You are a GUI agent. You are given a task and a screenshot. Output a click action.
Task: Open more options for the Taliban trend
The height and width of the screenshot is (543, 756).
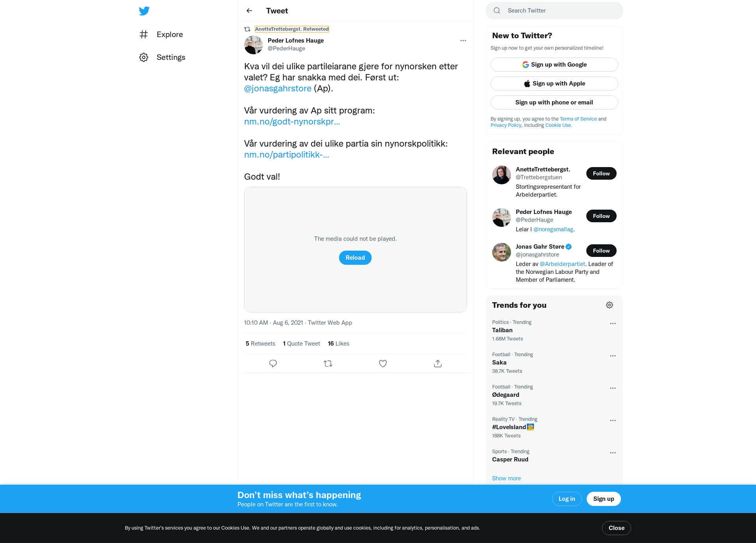coord(613,324)
